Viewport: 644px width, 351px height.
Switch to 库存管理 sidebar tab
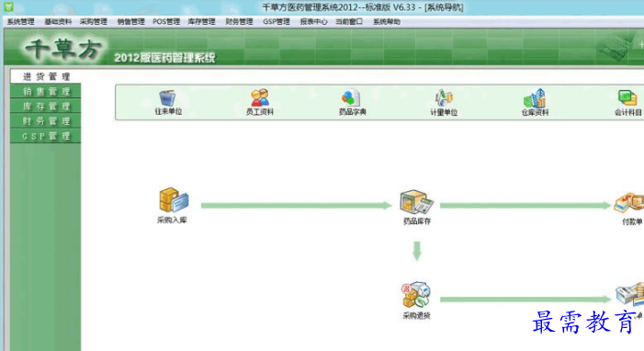tap(46, 106)
